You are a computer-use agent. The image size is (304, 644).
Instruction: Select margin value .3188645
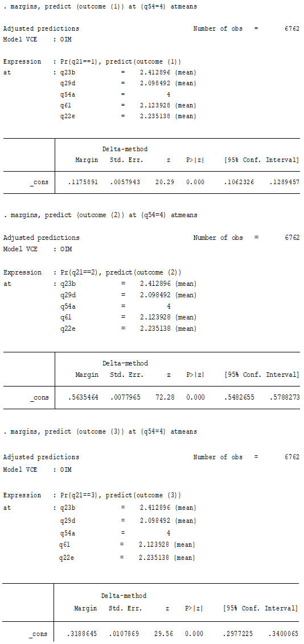pos(81,634)
